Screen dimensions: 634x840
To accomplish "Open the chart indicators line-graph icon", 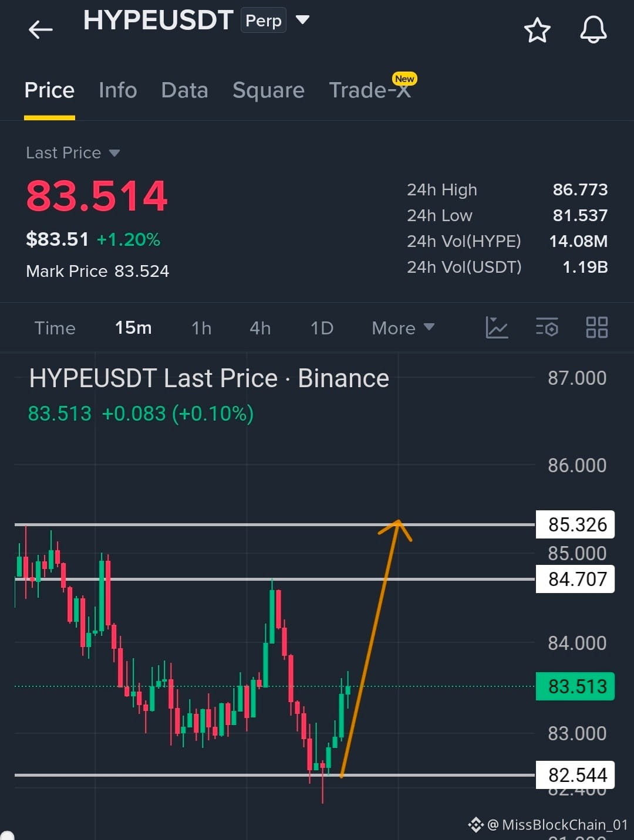I will (497, 327).
